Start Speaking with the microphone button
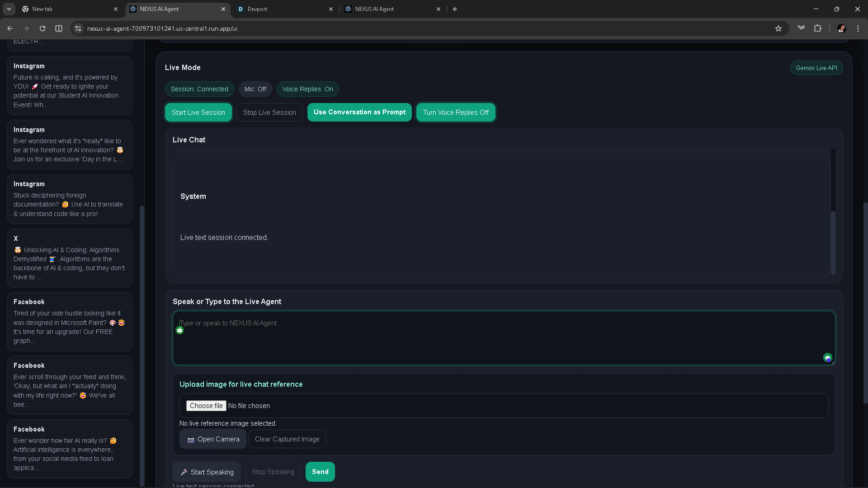This screenshot has height=488, width=868. [207, 472]
